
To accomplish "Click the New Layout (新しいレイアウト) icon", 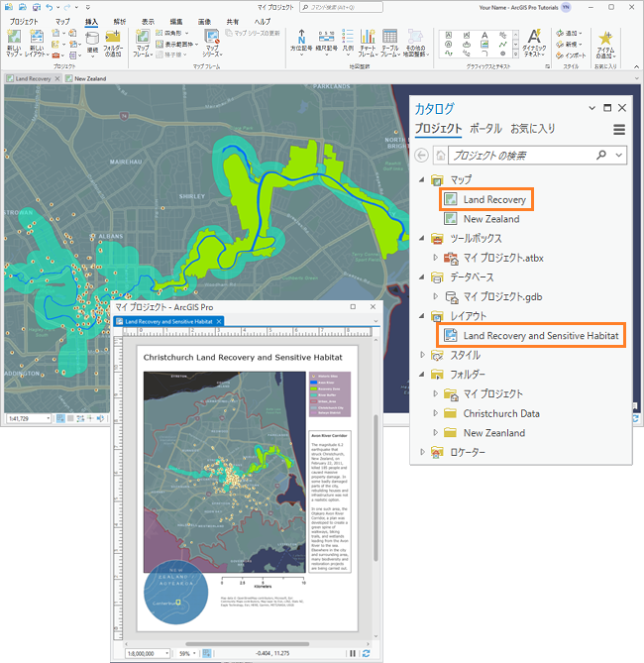I will pyautogui.click(x=37, y=38).
